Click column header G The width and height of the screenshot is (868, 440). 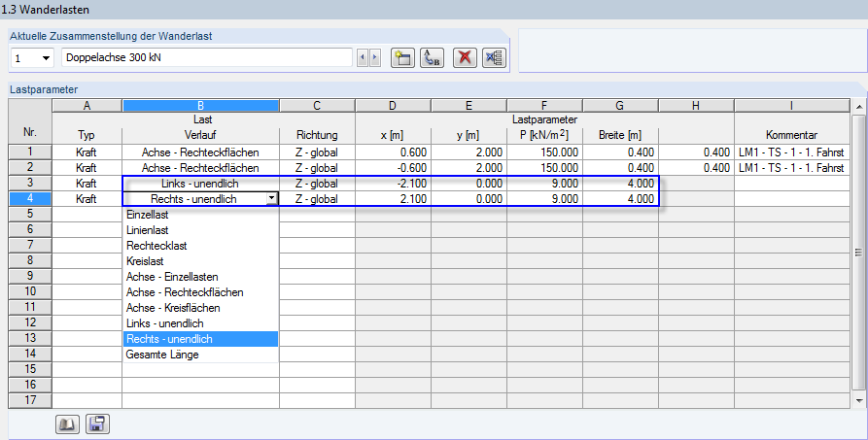coord(620,106)
